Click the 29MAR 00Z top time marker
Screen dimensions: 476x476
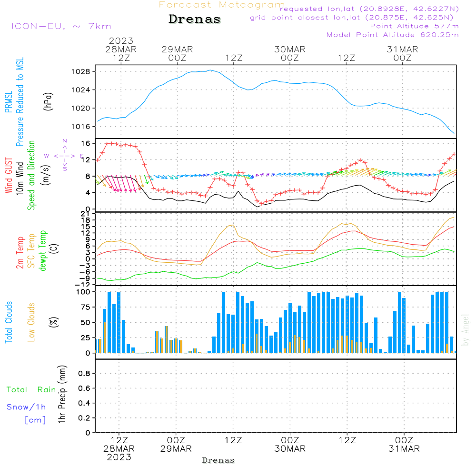coord(177,53)
